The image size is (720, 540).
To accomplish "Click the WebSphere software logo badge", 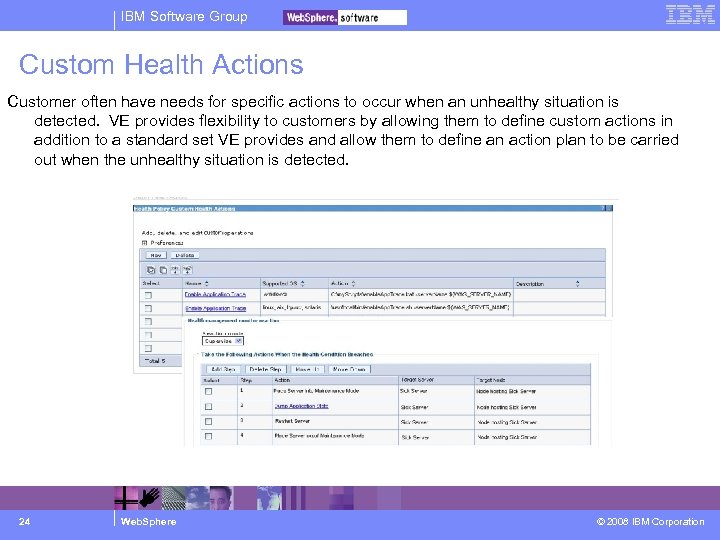I will click(345, 17).
